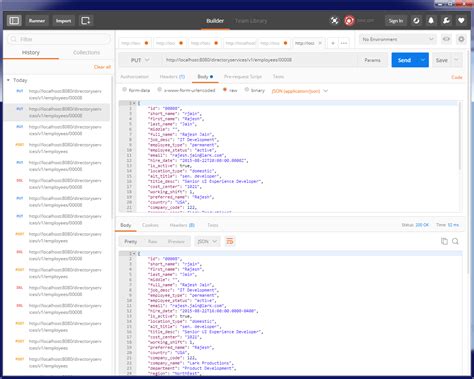Screen dimensions: 474x379
Task: Select the form-data radio option
Action: (x=125, y=90)
